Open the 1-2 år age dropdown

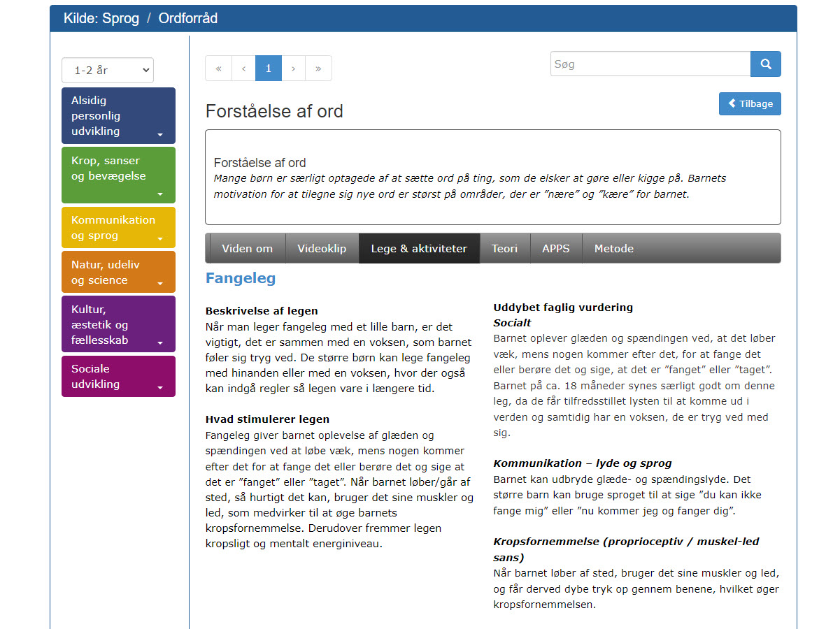pos(108,70)
